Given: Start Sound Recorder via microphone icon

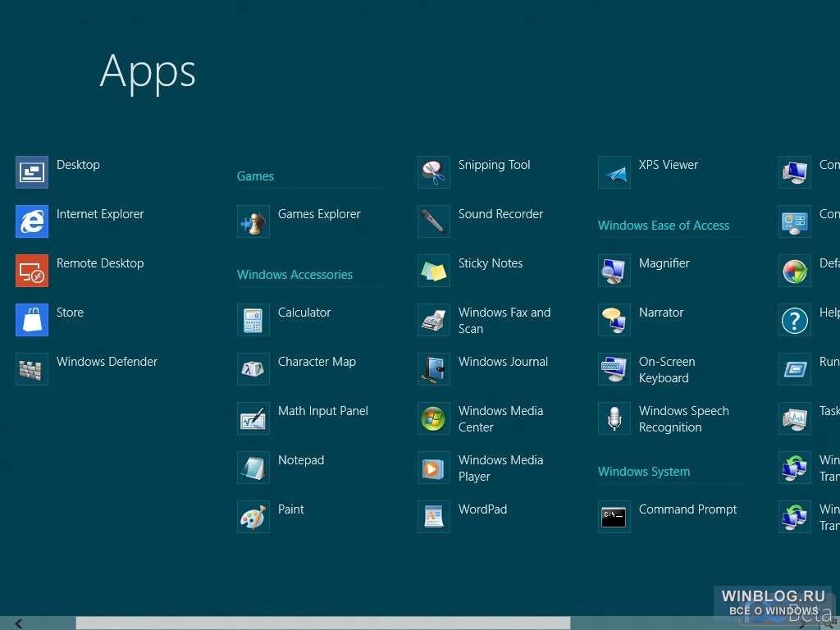Looking at the screenshot, I should [x=434, y=221].
